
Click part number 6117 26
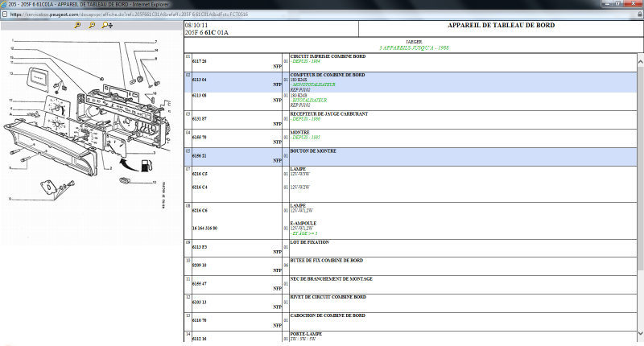click(200, 61)
